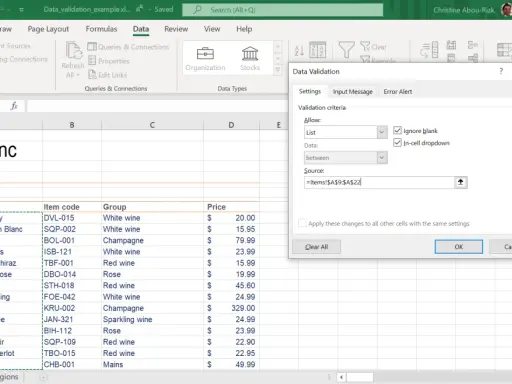Click the Clear All button
Screen dimensions: 512x384
point(316,247)
